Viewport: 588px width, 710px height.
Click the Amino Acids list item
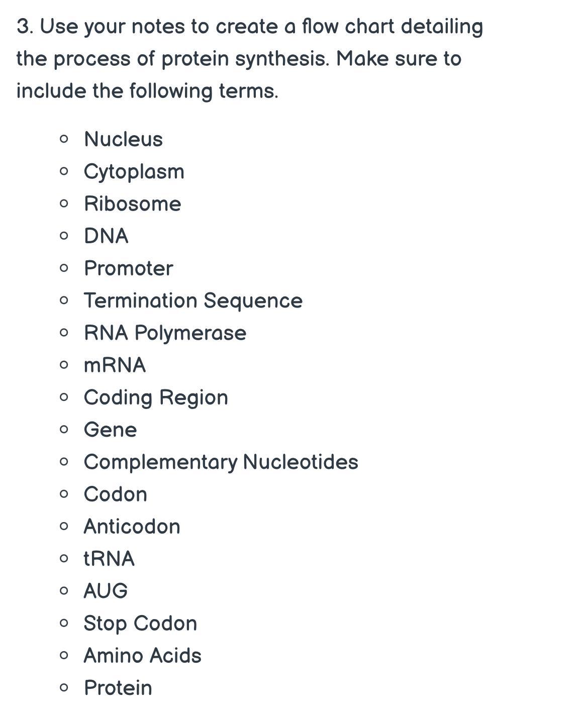142,656
